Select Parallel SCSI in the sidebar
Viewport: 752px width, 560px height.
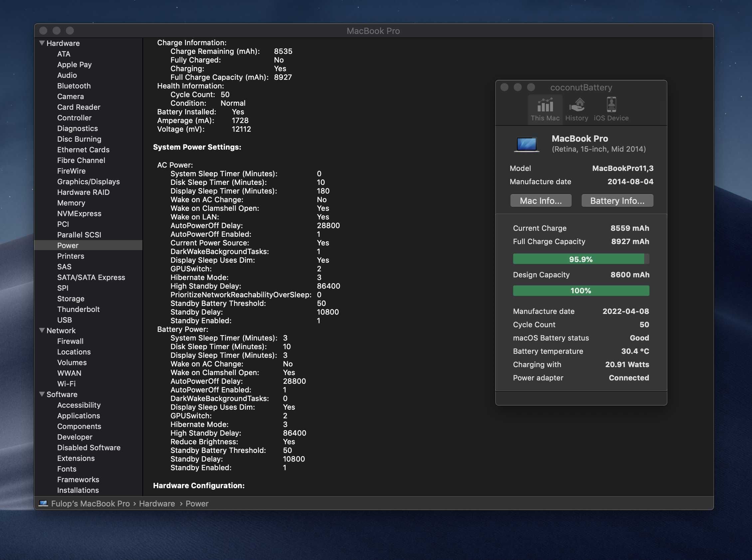(x=79, y=235)
